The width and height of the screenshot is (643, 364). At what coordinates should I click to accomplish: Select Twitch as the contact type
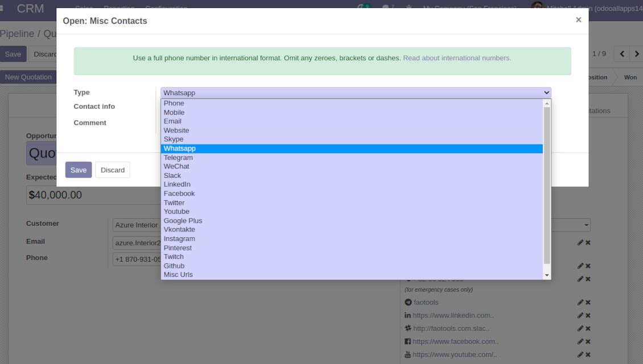pyautogui.click(x=352, y=257)
